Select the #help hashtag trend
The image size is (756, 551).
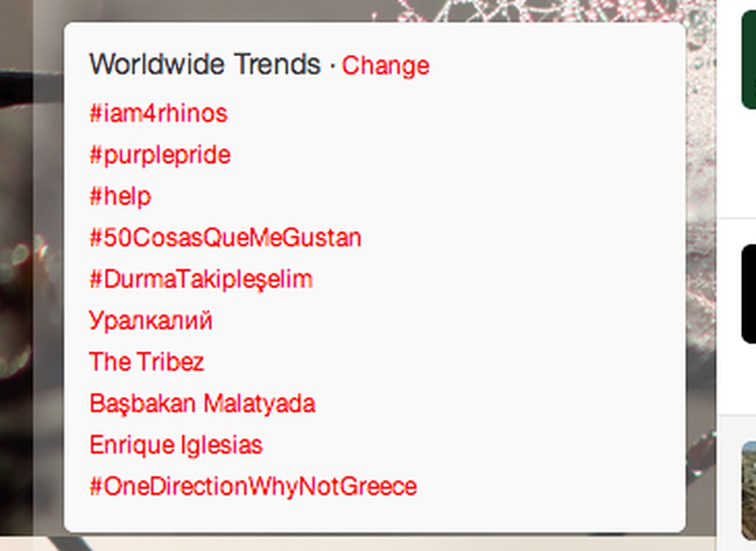[120, 196]
